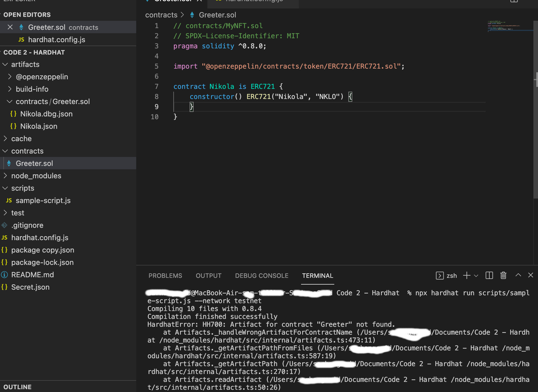Expand the node_modules folder
Screen dimensions: 538x392
[x=68, y=176]
